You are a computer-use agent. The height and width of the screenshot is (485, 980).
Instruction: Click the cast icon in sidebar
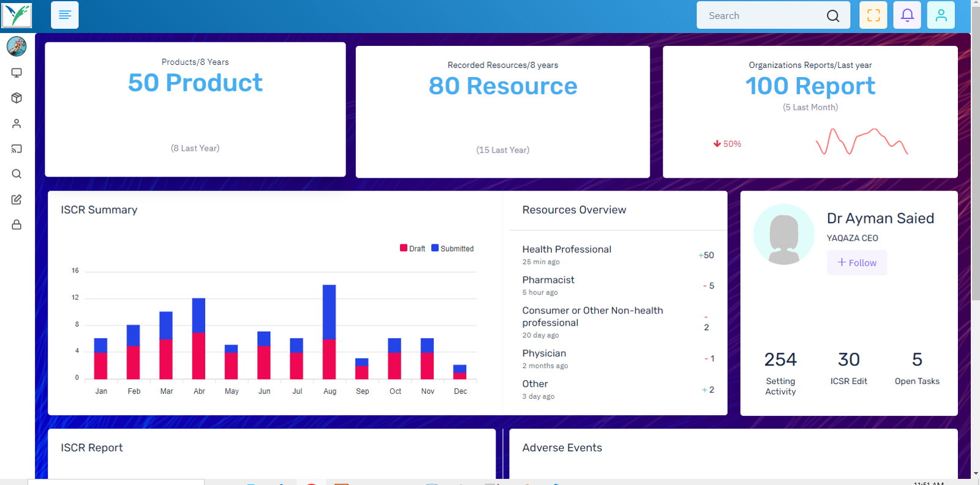pyautogui.click(x=17, y=149)
